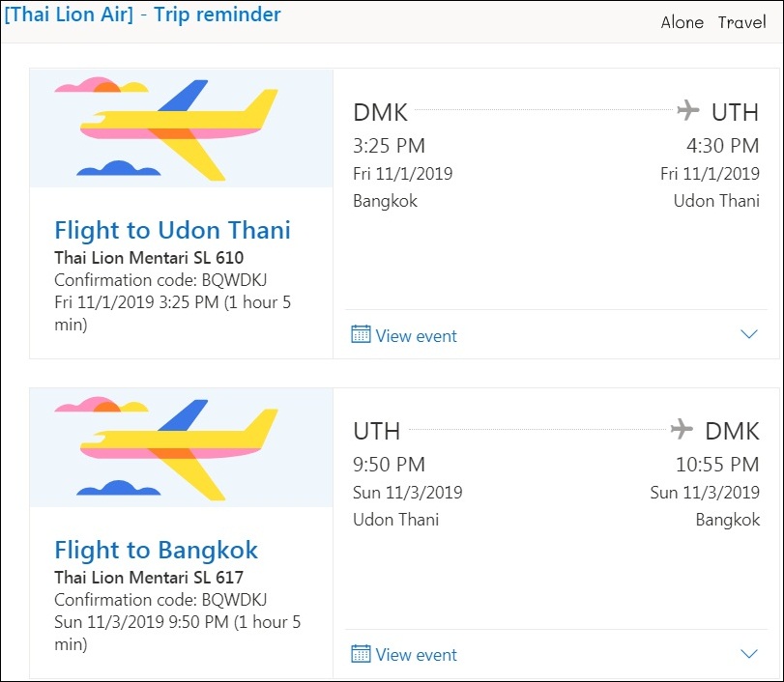Image resolution: width=784 pixels, height=682 pixels.
Task: Click airplane icon between UTH and DMK
Action: point(682,428)
